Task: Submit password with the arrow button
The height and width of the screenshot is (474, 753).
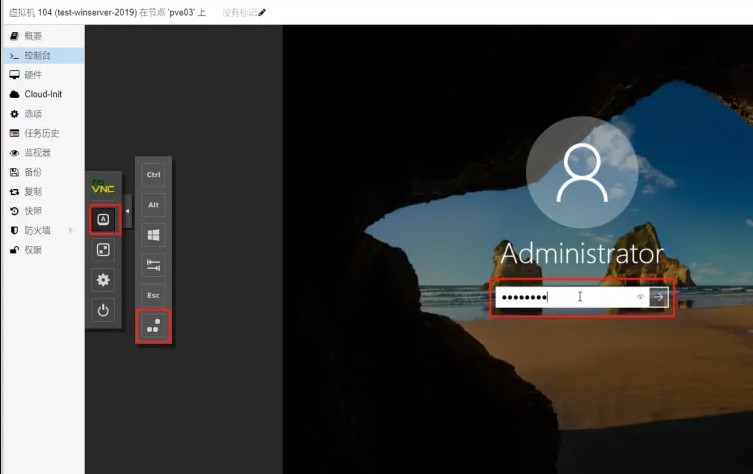Action: point(659,297)
